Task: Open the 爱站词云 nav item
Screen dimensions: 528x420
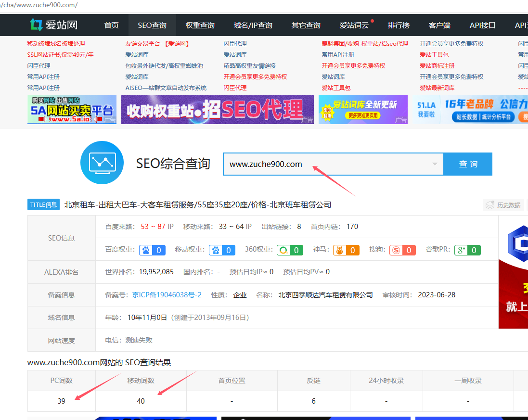Action: [354, 25]
